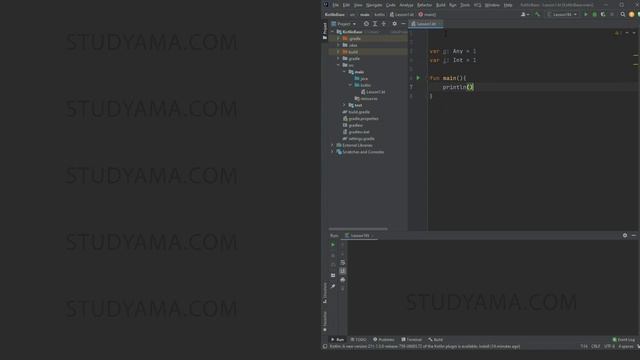This screenshot has width=640, height=360.
Task: Open the View menu
Action: coord(358,5)
